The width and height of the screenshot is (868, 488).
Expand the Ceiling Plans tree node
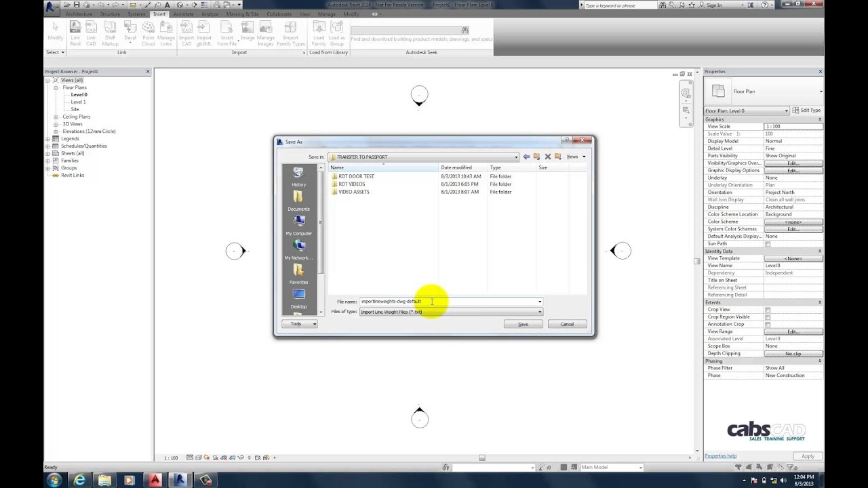pos(56,117)
